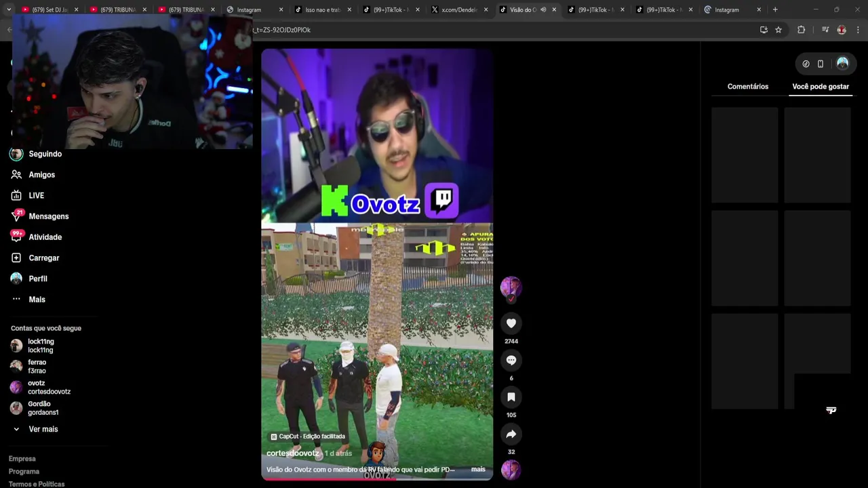Switch to the Isso nao e trab TikTok tab
The width and height of the screenshot is (868, 488).
322,9
